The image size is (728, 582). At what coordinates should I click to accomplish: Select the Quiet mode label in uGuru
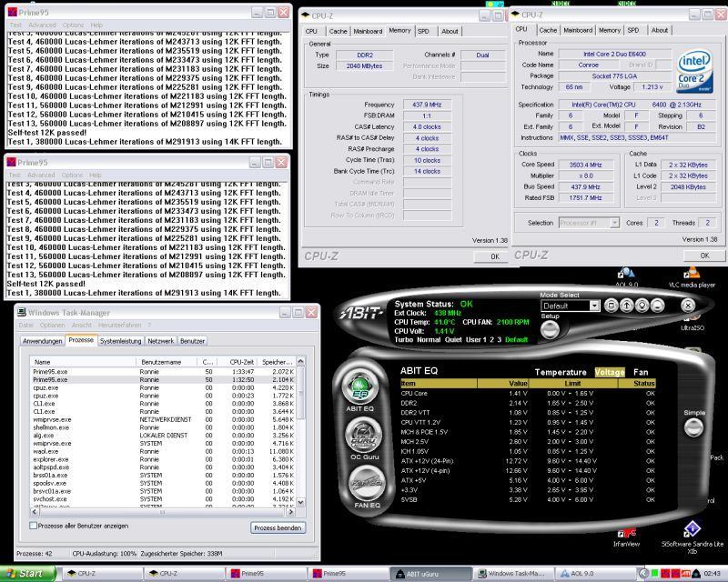[453, 340]
